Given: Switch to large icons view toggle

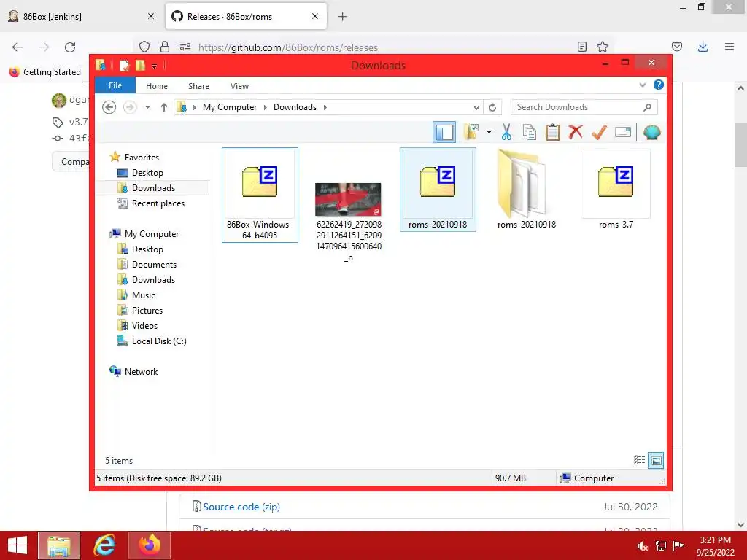Looking at the screenshot, I should coord(656,460).
